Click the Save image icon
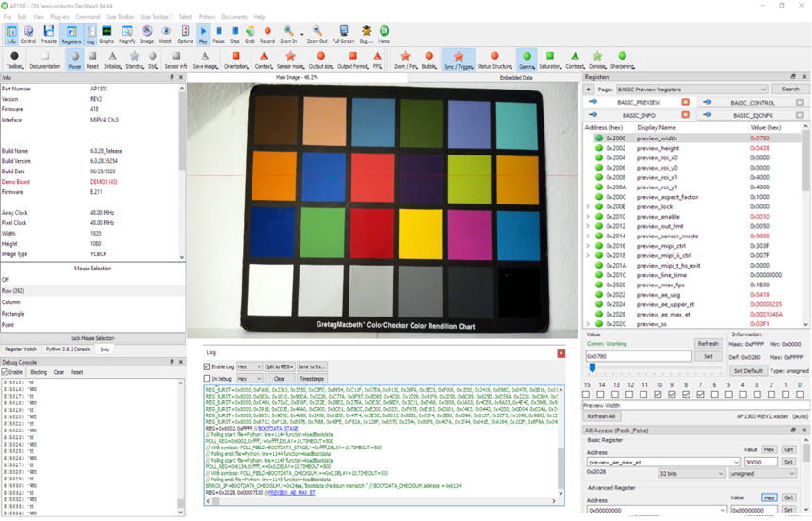The width and height of the screenshot is (812, 521). tap(205, 59)
